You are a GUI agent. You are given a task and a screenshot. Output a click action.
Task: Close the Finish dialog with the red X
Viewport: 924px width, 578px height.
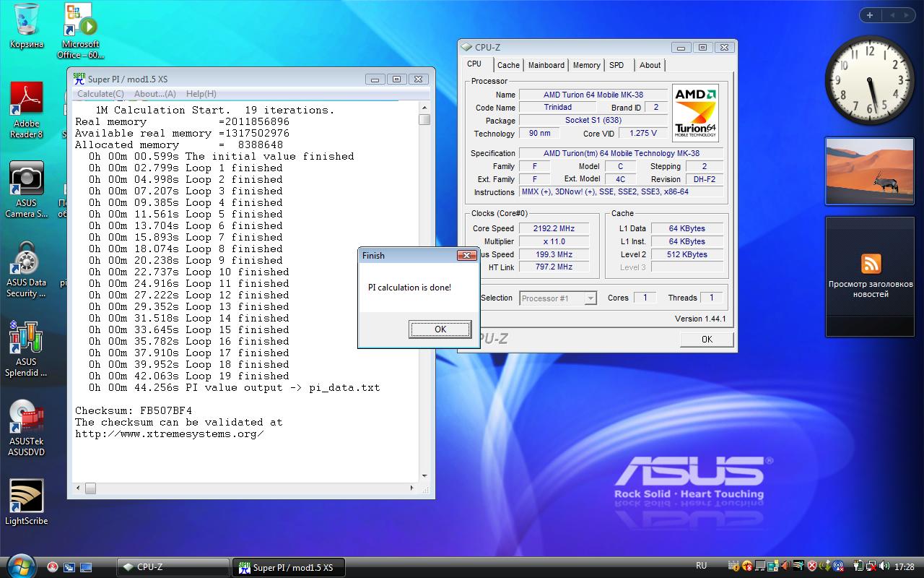tap(466, 255)
